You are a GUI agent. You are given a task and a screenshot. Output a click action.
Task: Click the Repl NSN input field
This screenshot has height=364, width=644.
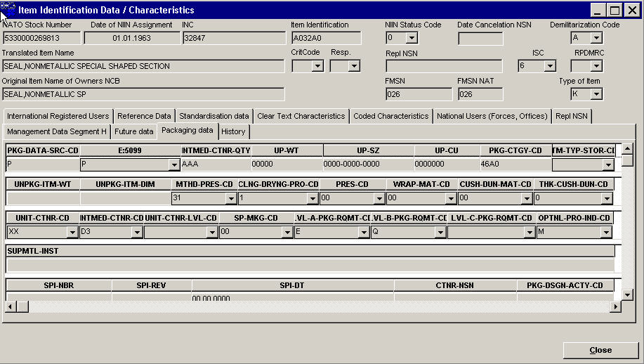pos(444,66)
